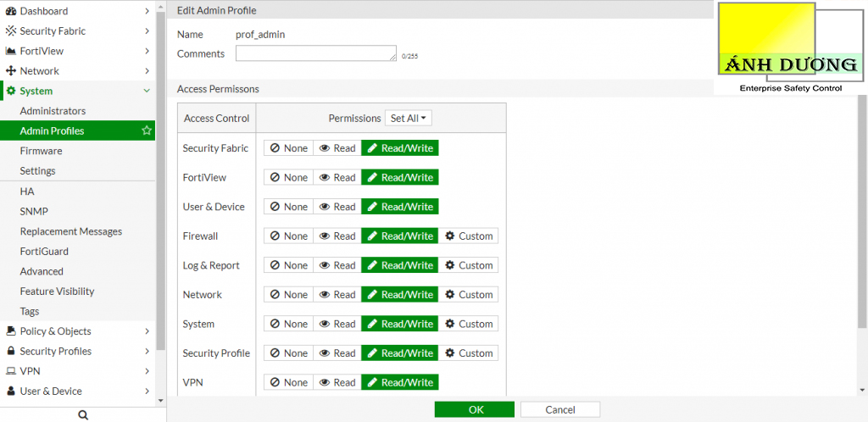Open Replacement Messages in sidebar
The height and width of the screenshot is (422, 868).
point(77,231)
